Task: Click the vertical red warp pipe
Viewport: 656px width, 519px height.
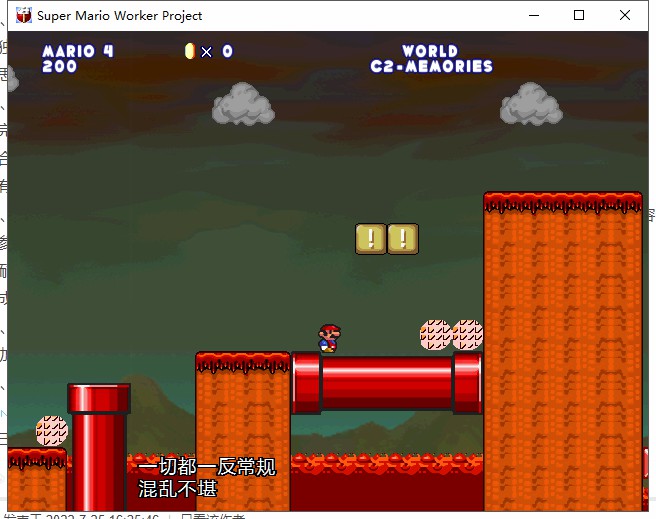Action: pos(99,447)
